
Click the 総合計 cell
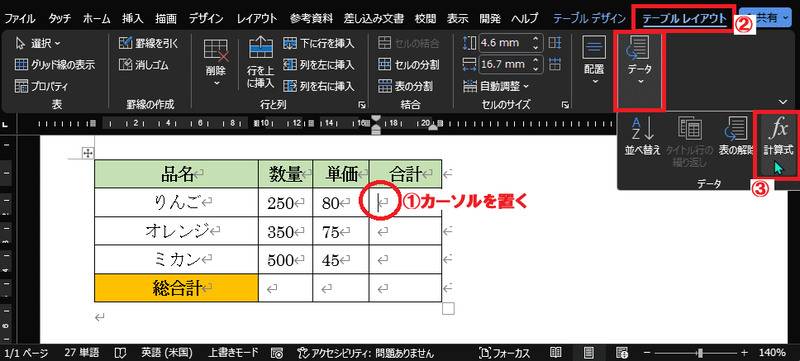[176, 288]
